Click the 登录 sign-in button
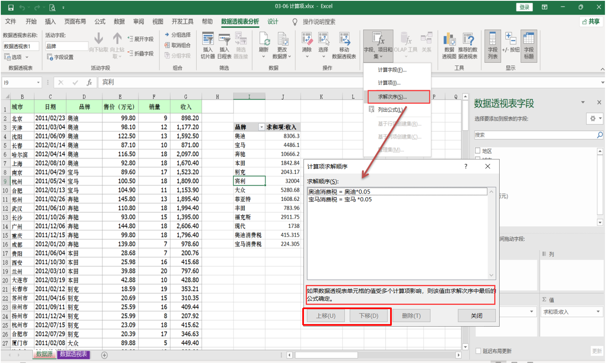Image resolution: width=607 pixels, height=364 pixels. click(x=524, y=7)
